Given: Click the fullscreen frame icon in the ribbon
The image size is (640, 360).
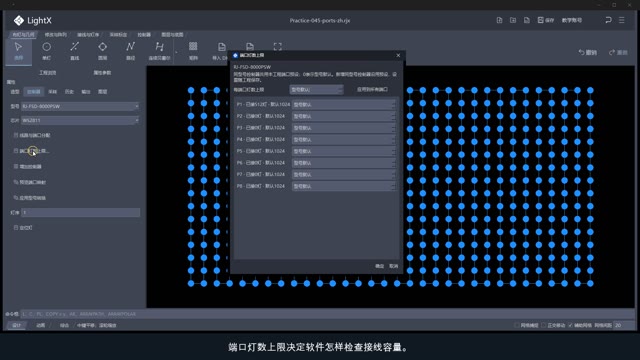Looking at the screenshot, I should (x=278, y=47).
